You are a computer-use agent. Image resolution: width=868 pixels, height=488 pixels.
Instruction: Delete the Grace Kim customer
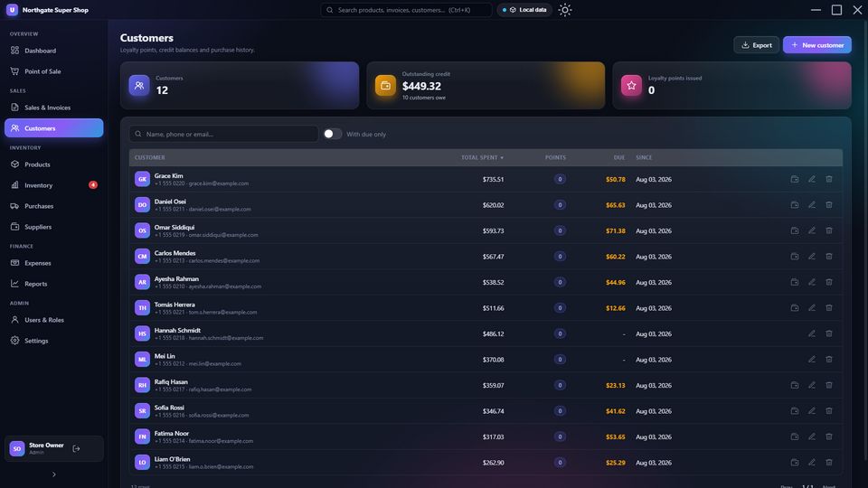click(829, 179)
